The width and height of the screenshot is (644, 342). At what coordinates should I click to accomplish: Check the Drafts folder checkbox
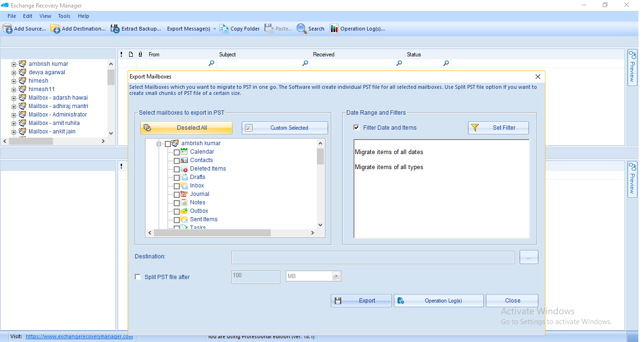point(176,178)
